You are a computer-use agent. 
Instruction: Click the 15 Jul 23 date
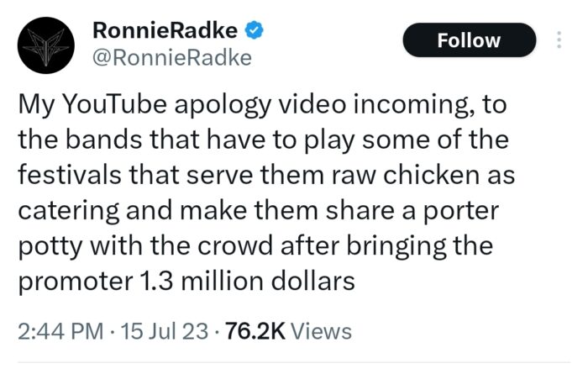(162, 331)
